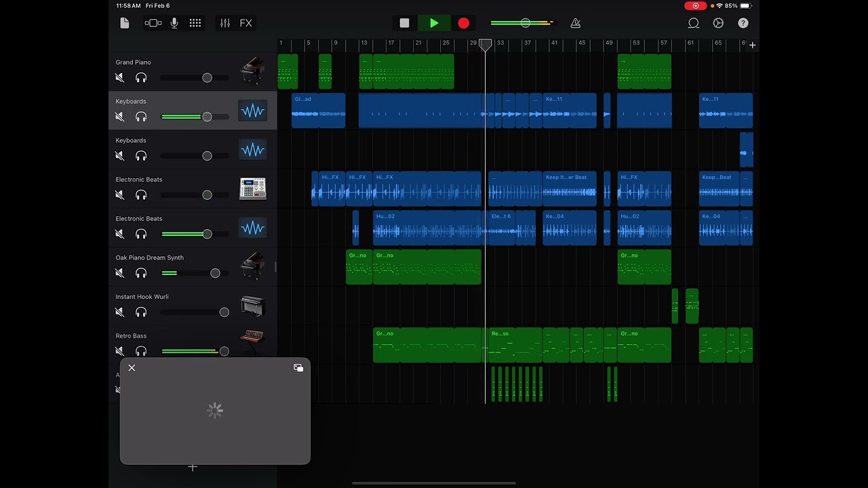Solo the second Keyboards track
This screenshot has height=488, width=868.
tap(141, 156)
